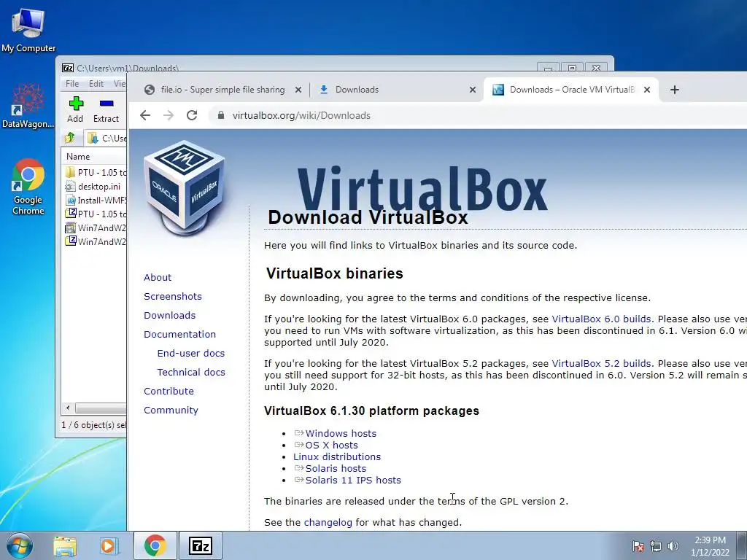747x560 pixels.
Task: Open a new Chrome tab
Action: [x=675, y=90]
